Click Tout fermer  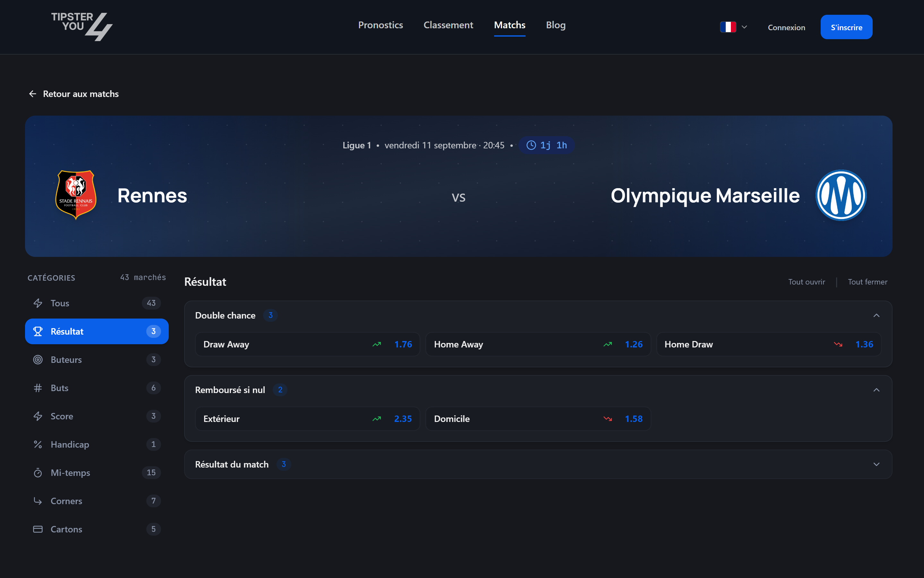(868, 282)
